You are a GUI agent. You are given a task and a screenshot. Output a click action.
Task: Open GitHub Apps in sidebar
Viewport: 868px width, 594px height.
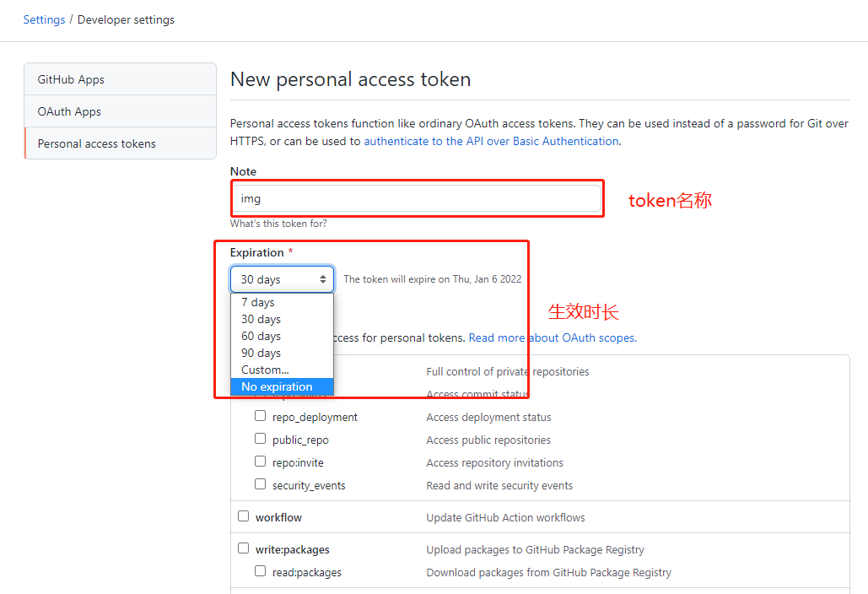pos(71,79)
